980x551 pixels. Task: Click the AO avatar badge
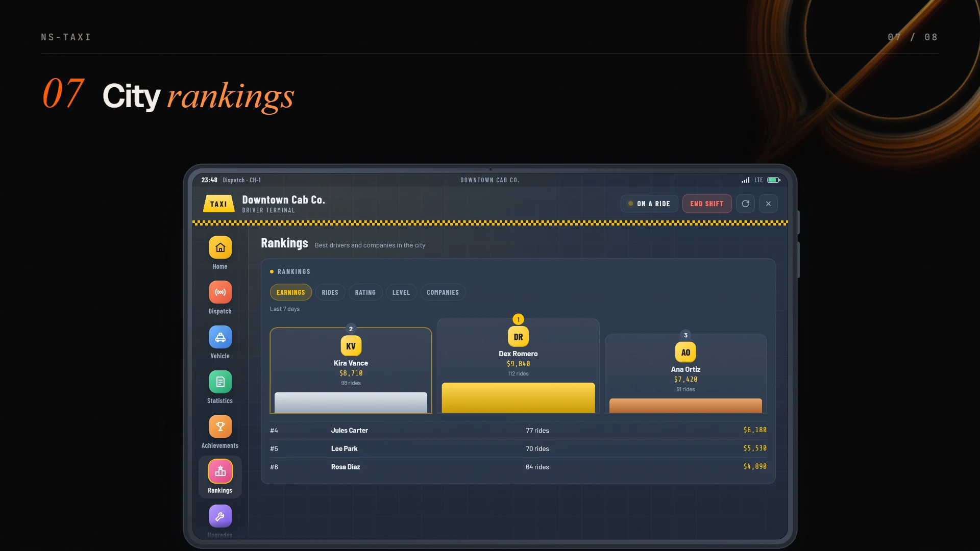tap(685, 353)
